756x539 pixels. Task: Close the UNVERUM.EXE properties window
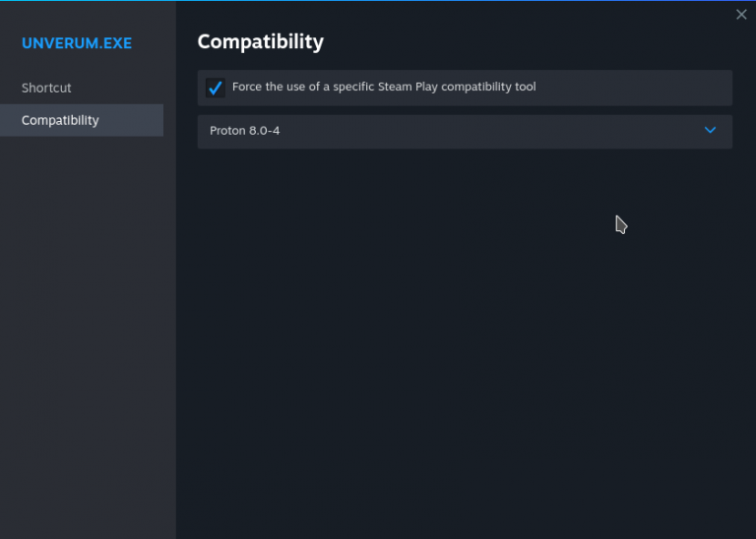click(741, 15)
